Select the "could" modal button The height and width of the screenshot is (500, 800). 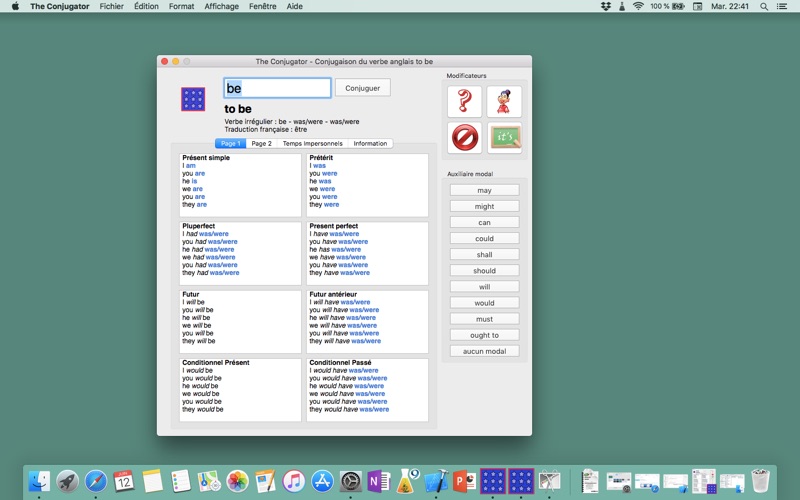click(484, 238)
